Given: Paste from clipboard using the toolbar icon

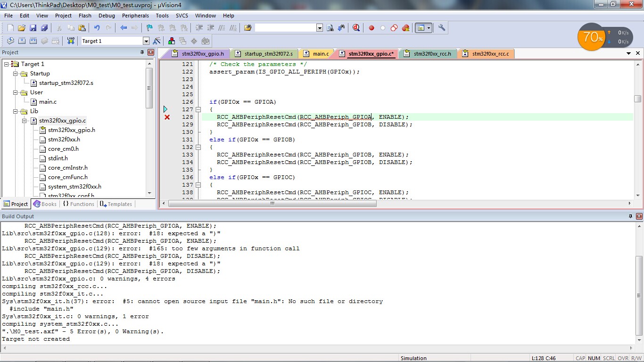Looking at the screenshot, I should [x=82, y=28].
